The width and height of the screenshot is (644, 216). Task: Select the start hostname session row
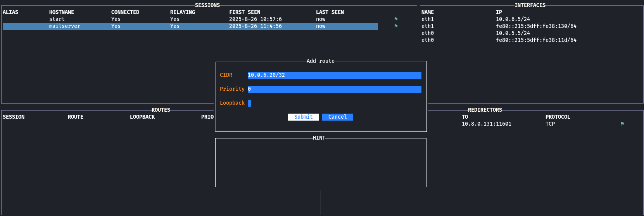pyautogui.click(x=190, y=19)
